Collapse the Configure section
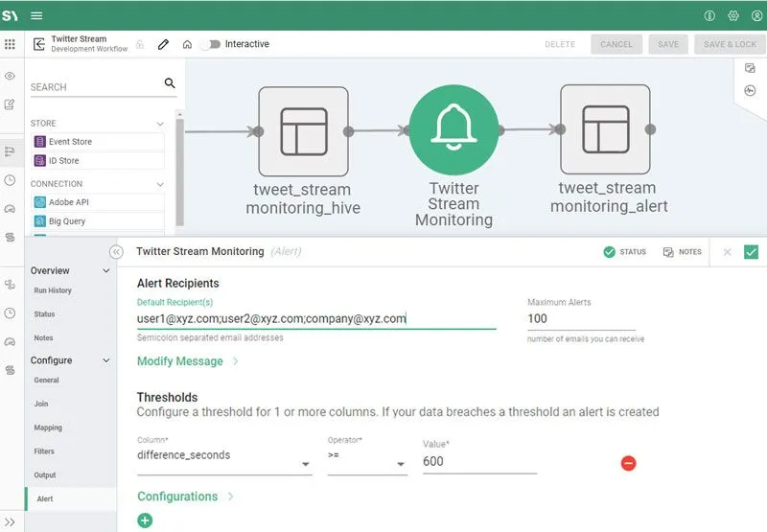This screenshot has width=767, height=532. coord(106,360)
